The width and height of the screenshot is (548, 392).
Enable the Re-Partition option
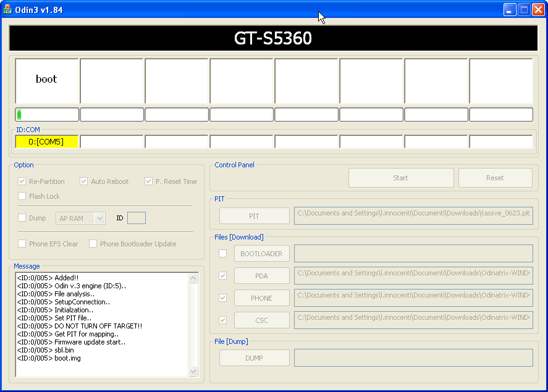point(22,181)
